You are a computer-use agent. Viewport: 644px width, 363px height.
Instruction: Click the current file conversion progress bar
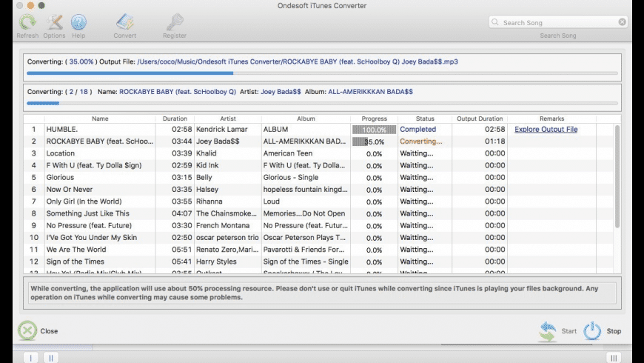pos(322,73)
